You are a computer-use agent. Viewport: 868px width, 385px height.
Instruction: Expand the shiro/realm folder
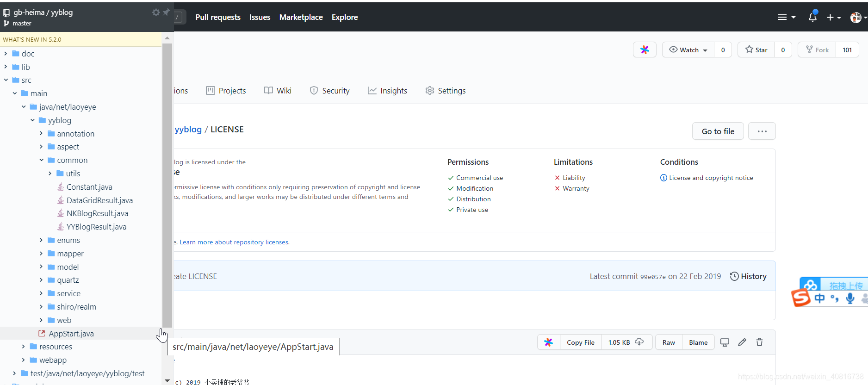(41, 307)
